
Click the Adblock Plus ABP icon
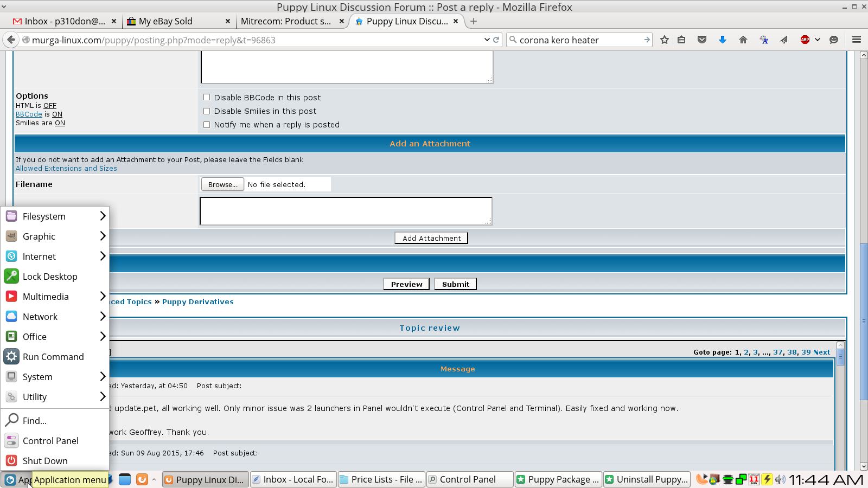click(x=805, y=40)
